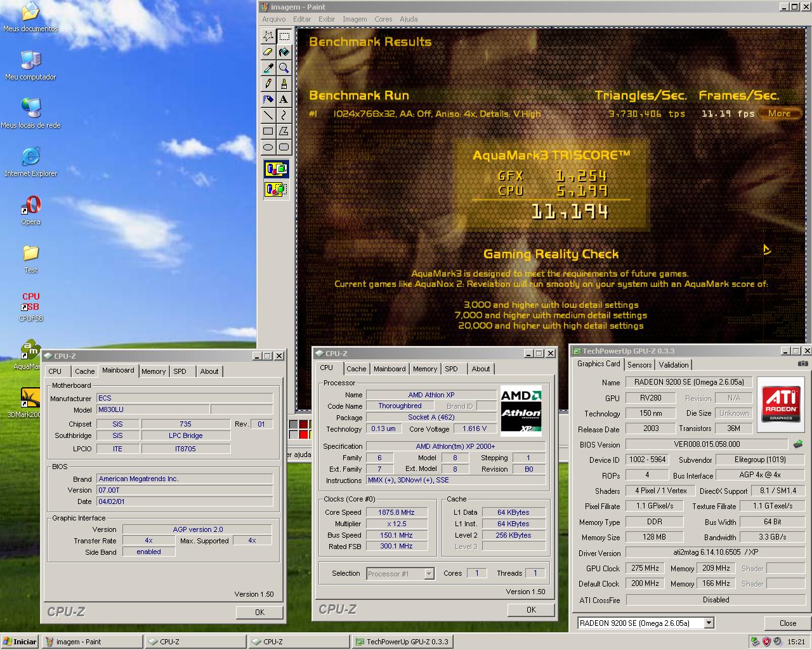Open About tab in left CPU-Z window
Screen dimensions: 812x650
coord(209,371)
